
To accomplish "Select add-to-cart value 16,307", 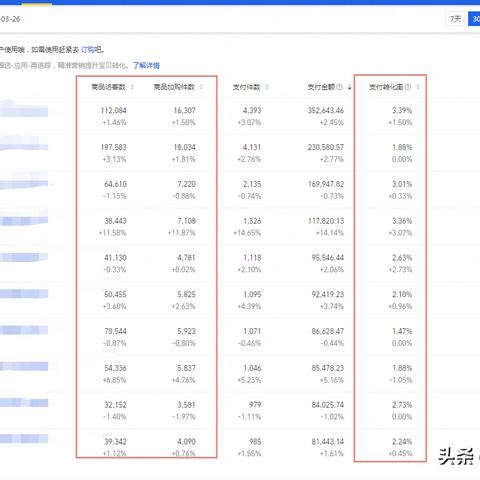I will coord(185,110).
